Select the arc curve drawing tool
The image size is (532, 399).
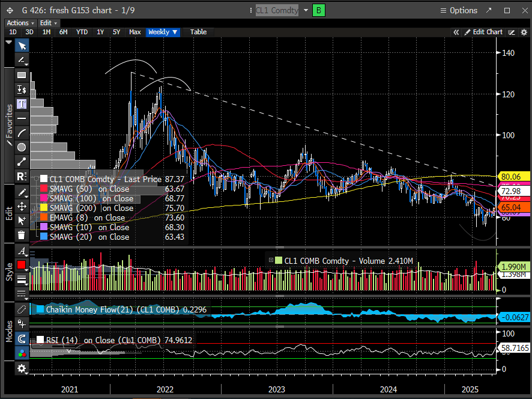[x=22, y=133]
